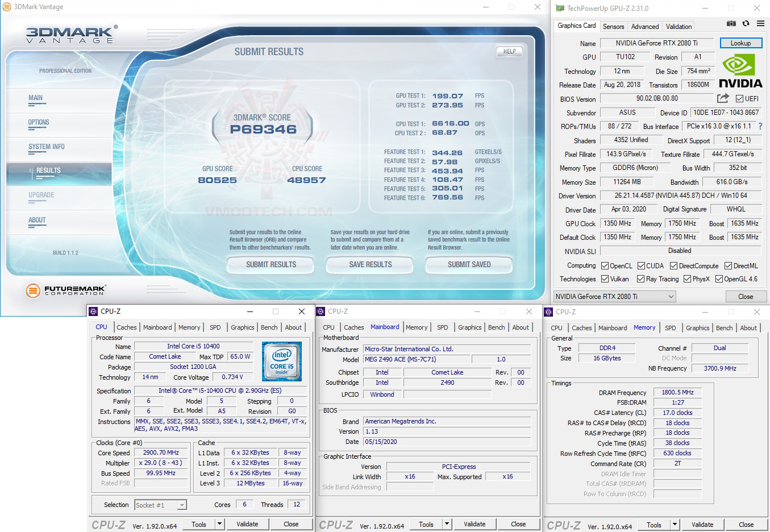770x532 pixels.
Task: Select MAIN in the 3DMark sidebar
Action: pos(36,98)
